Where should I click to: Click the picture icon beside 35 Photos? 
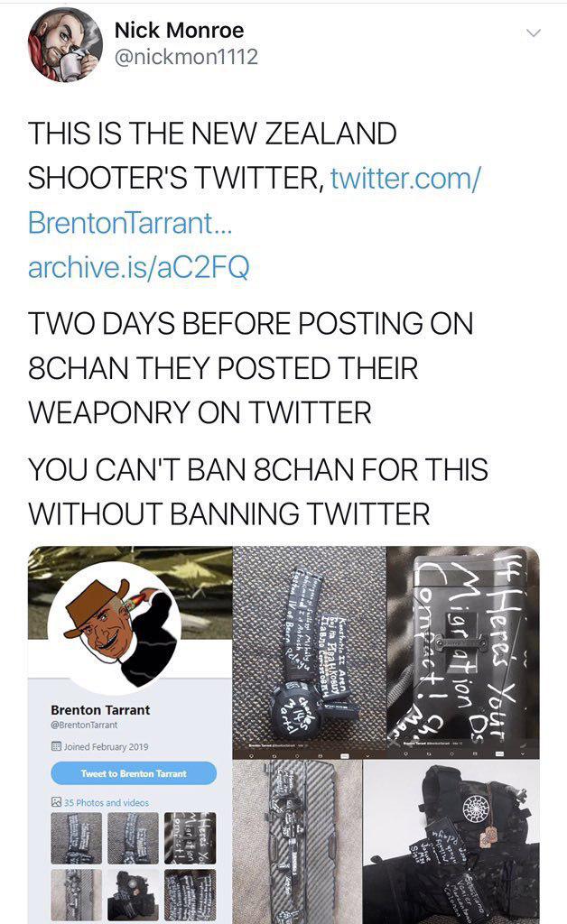(x=56, y=802)
